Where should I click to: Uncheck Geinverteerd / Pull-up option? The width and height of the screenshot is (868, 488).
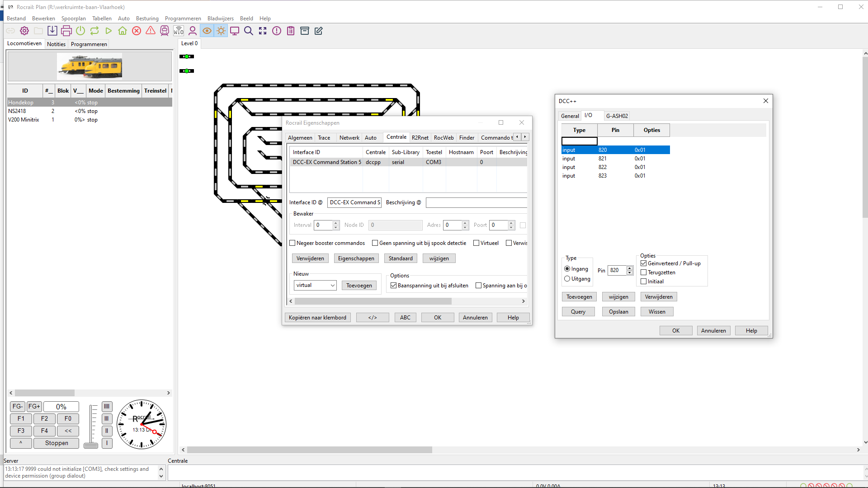point(644,263)
